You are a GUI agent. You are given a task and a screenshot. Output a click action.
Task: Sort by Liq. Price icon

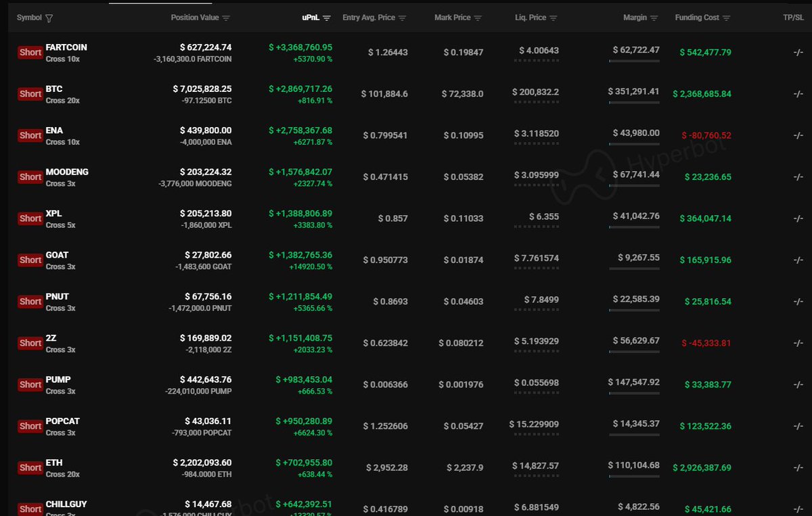pos(553,18)
